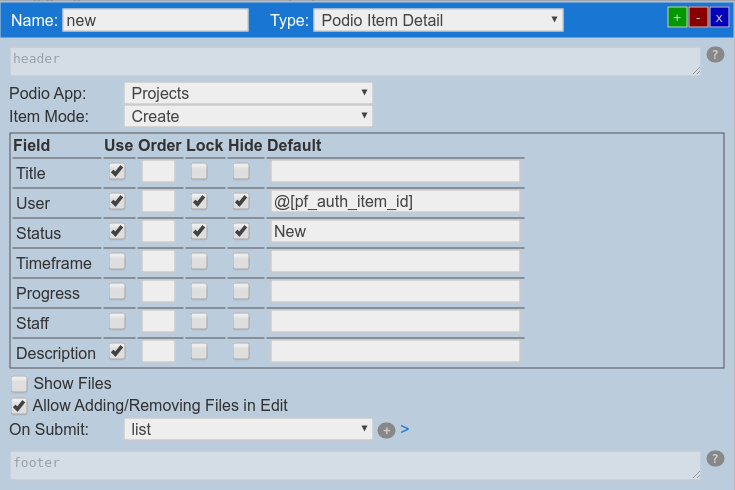Focus the footer text area
Viewport: 735px width, 490px height.
(x=355, y=465)
